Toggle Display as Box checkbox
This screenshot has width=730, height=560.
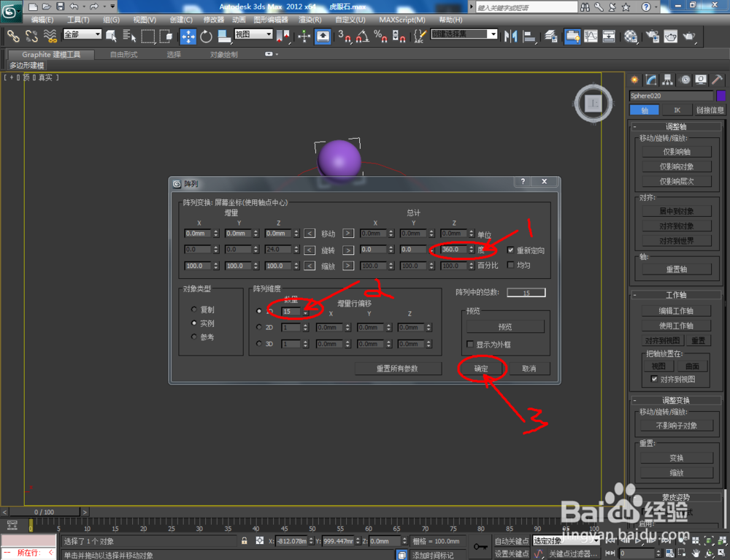click(x=469, y=344)
